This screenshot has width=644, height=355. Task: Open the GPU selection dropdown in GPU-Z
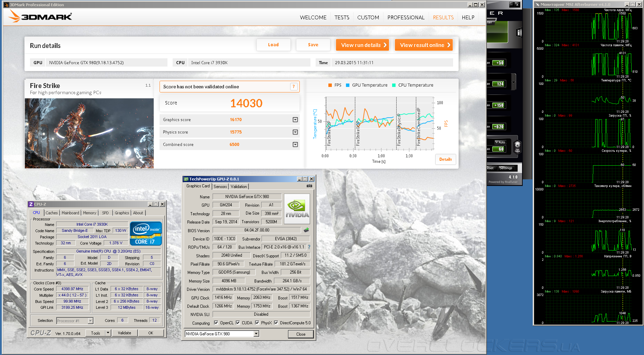point(256,334)
